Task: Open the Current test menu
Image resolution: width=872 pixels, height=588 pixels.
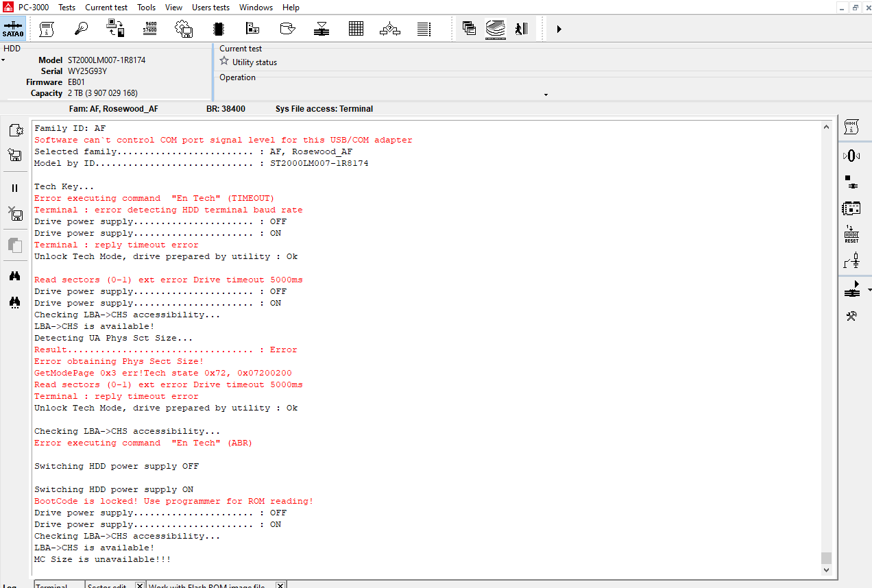Action: (106, 8)
